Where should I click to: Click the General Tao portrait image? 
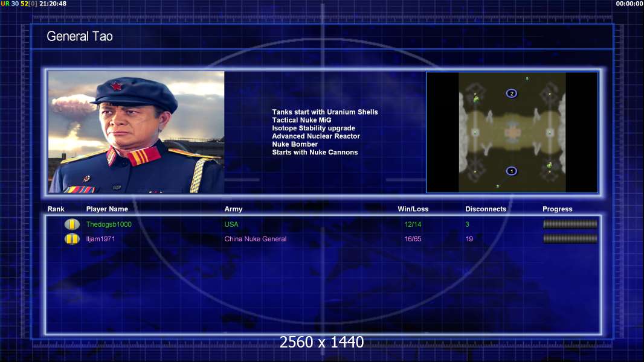pos(136,132)
